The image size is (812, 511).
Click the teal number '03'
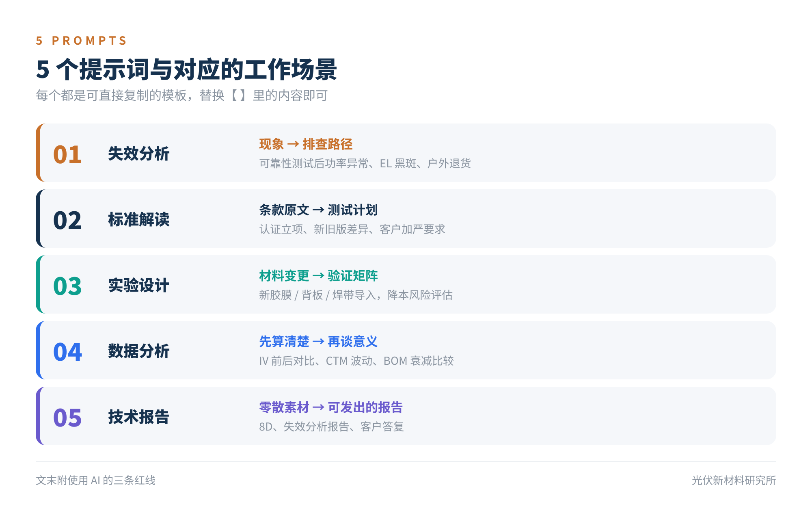point(67,286)
